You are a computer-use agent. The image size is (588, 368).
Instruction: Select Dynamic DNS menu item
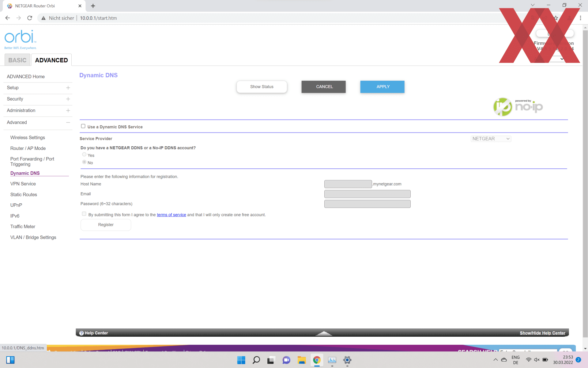coord(25,173)
